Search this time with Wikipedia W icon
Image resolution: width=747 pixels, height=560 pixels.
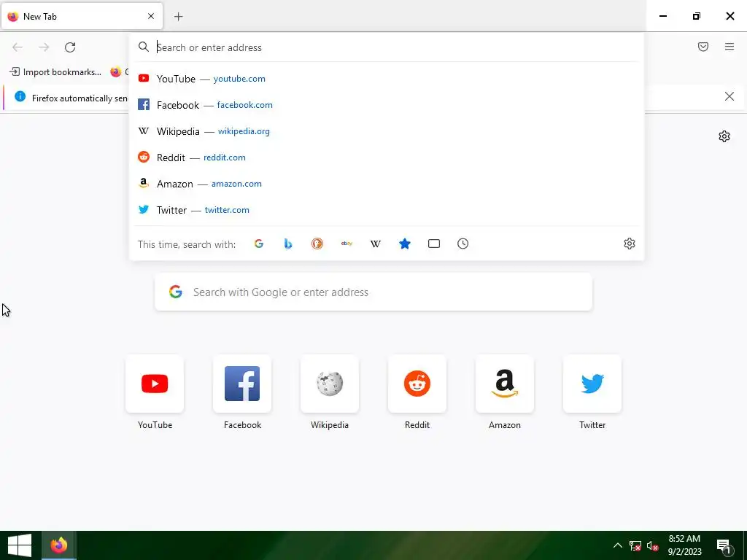376,244
